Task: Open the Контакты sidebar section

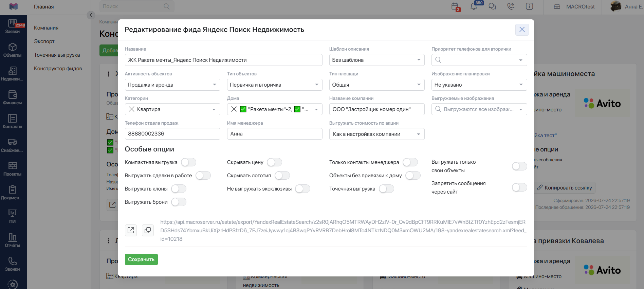Action: coord(13,122)
